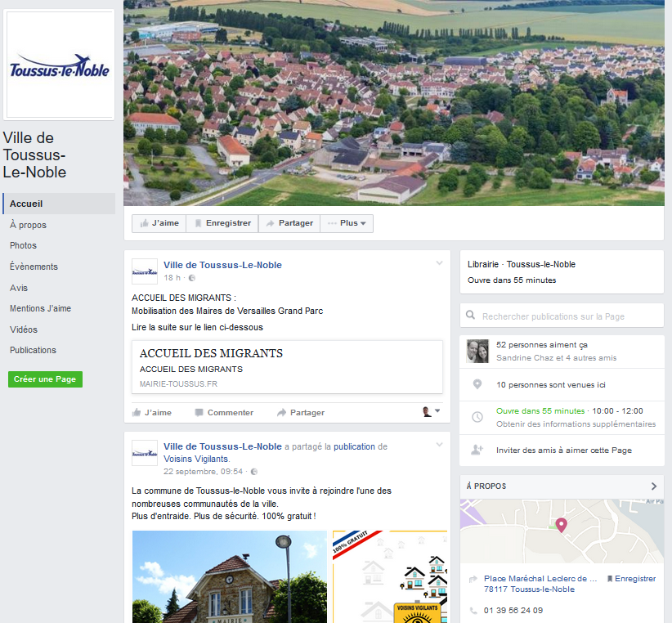Click the phone number 01 39 56 24 09
Image resolution: width=672 pixels, height=623 pixels.
coord(513,611)
